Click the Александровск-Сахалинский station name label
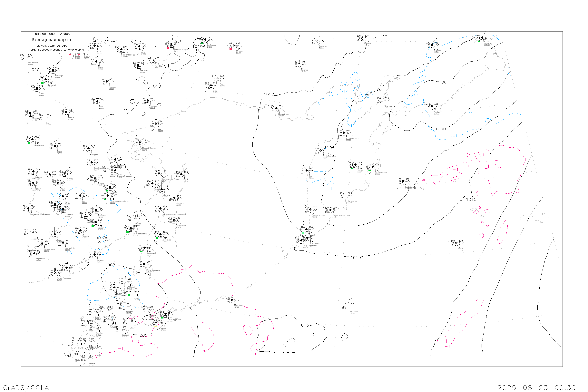 (174, 214)
